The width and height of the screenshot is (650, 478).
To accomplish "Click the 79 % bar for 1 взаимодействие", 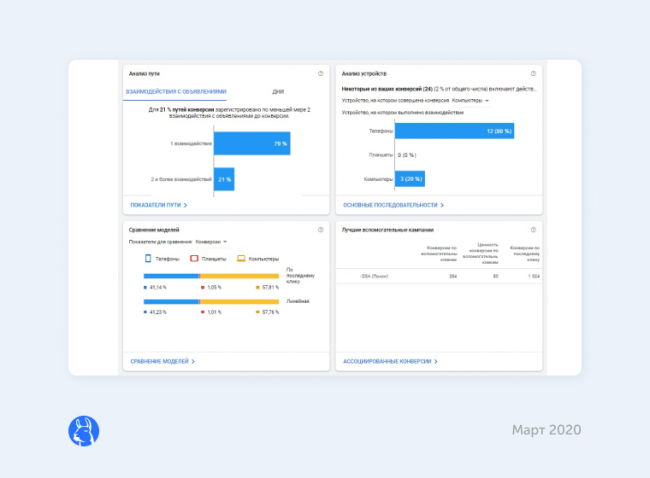I will coord(252,144).
